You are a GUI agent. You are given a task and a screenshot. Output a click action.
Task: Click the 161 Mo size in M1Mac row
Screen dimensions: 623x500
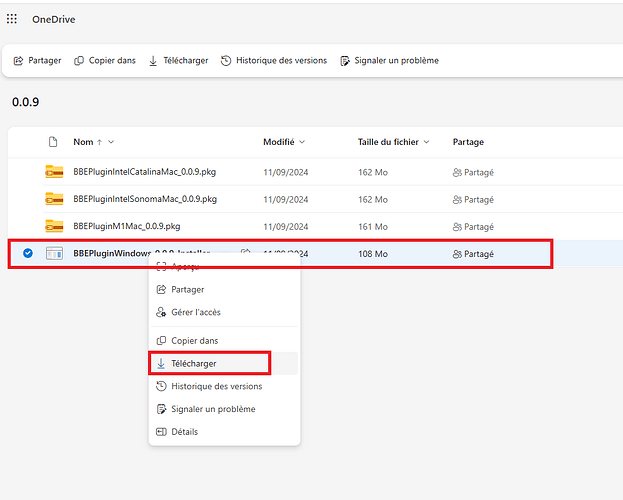373,227
